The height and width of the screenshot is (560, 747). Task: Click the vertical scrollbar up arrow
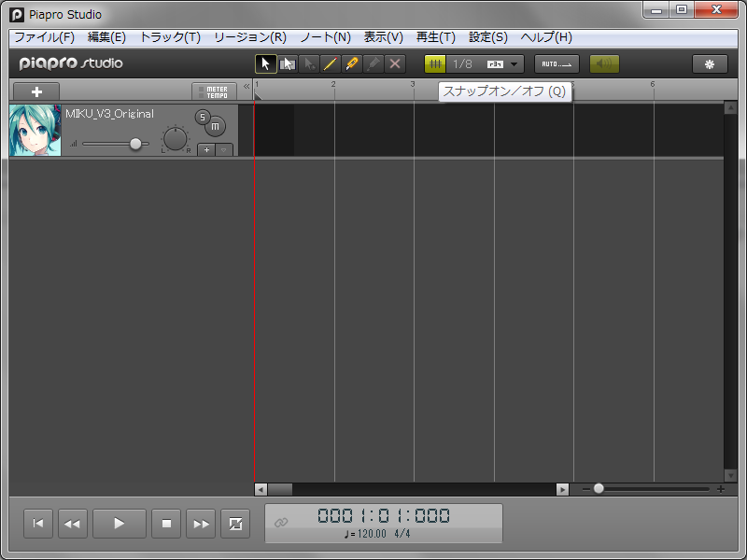[730, 107]
